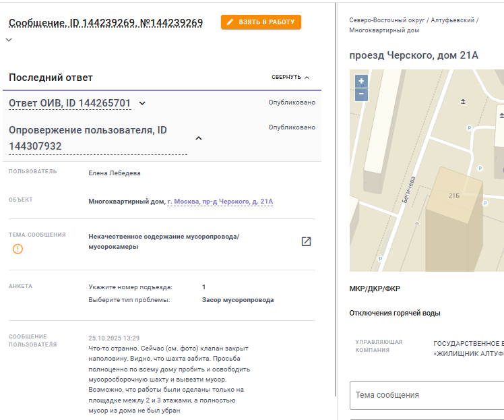Screen dimensions: 504x420
Task: Click the parking icon at bottom of map
Action: [x=380, y=259]
